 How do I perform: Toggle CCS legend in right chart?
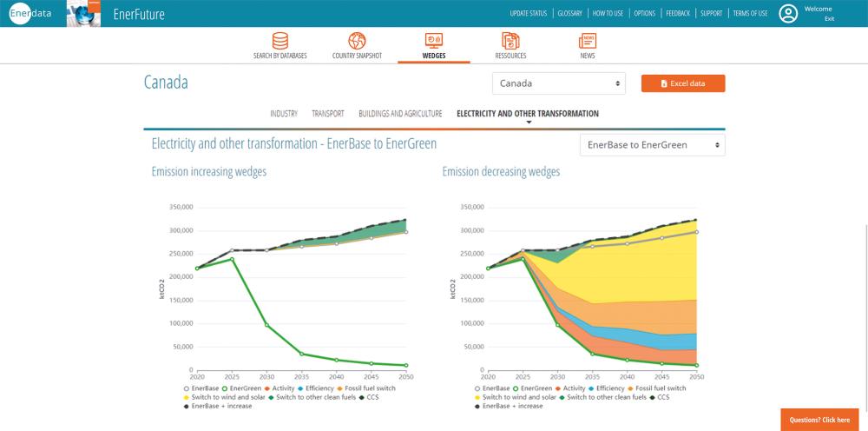(x=660, y=397)
